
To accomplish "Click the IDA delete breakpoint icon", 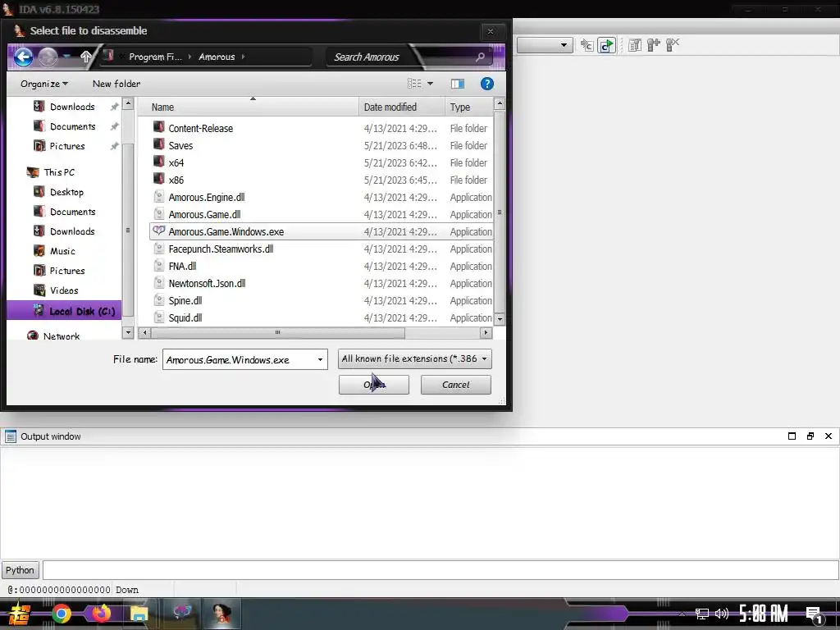I will (x=673, y=45).
